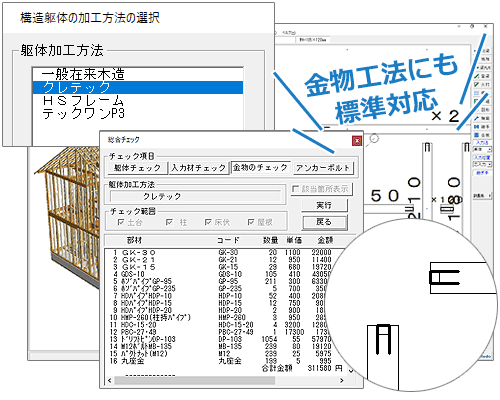Select アンカーボルト check item

(323, 168)
